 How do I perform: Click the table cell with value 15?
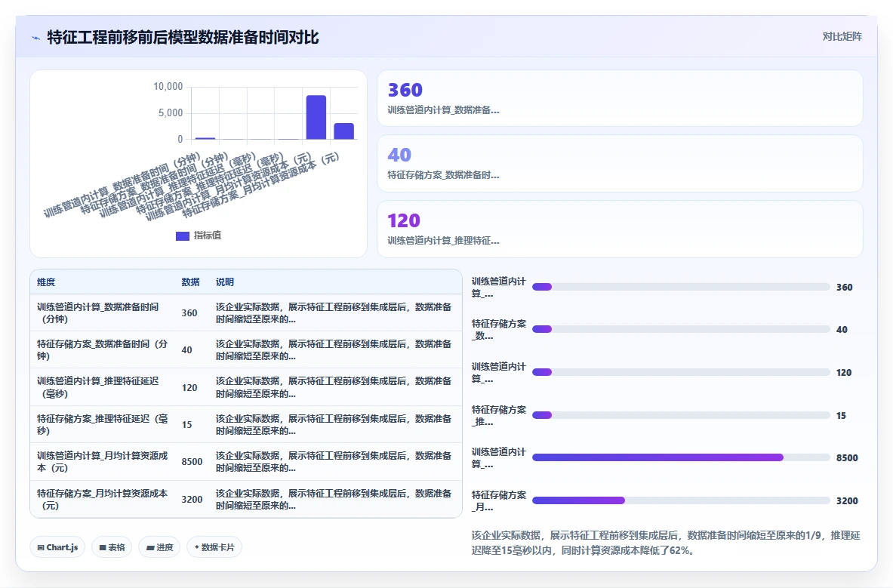coord(186,425)
